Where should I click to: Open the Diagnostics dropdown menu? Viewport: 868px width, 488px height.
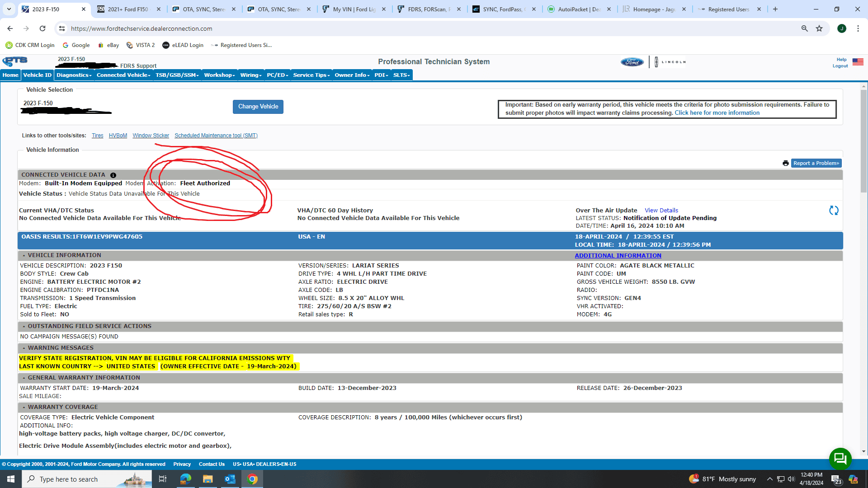click(x=74, y=75)
